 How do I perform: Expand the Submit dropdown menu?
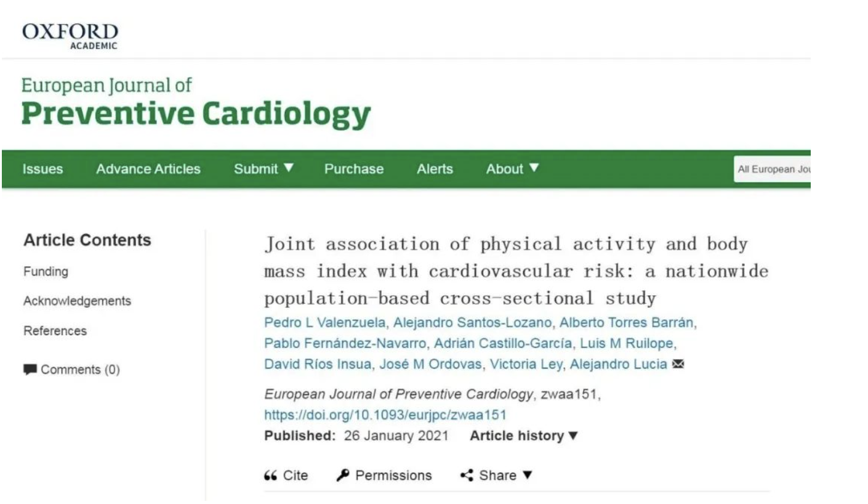pyautogui.click(x=264, y=169)
